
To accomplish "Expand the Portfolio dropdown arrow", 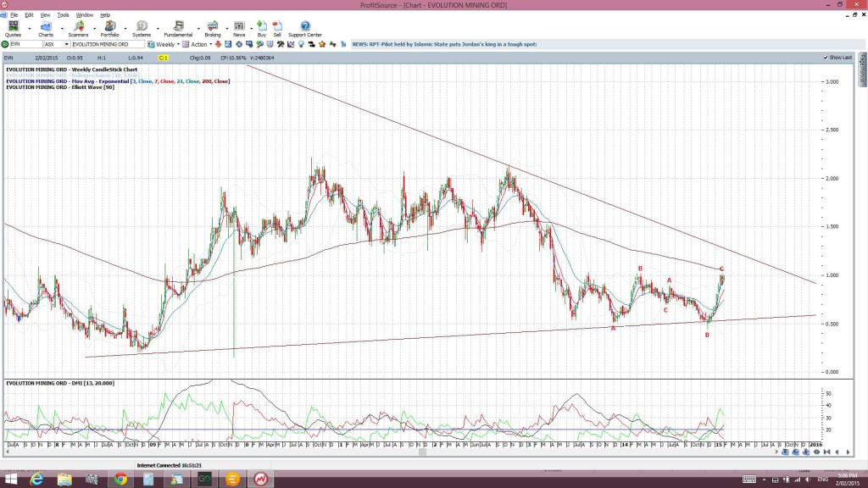I will [x=125, y=28].
